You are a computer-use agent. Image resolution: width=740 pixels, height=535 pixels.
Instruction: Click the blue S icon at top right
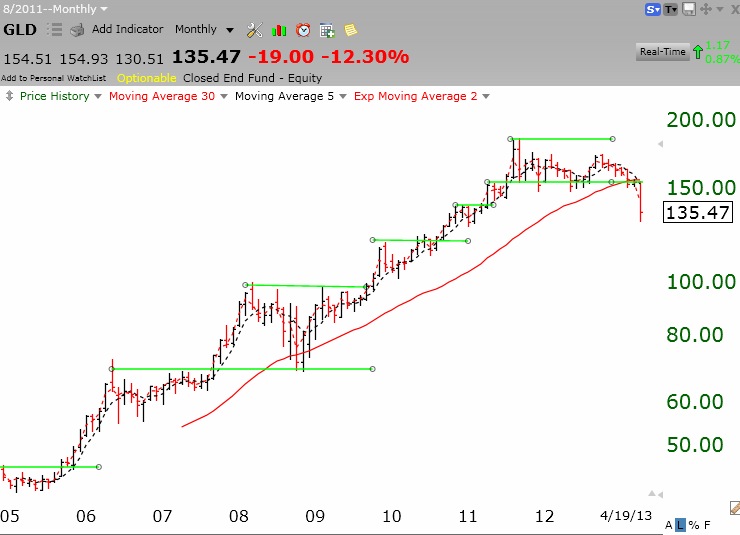coord(653,9)
